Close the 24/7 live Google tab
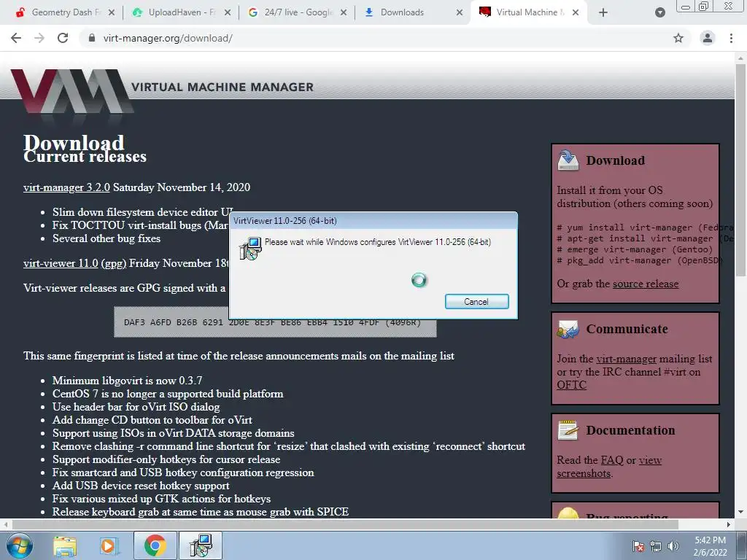 (x=344, y=12)
